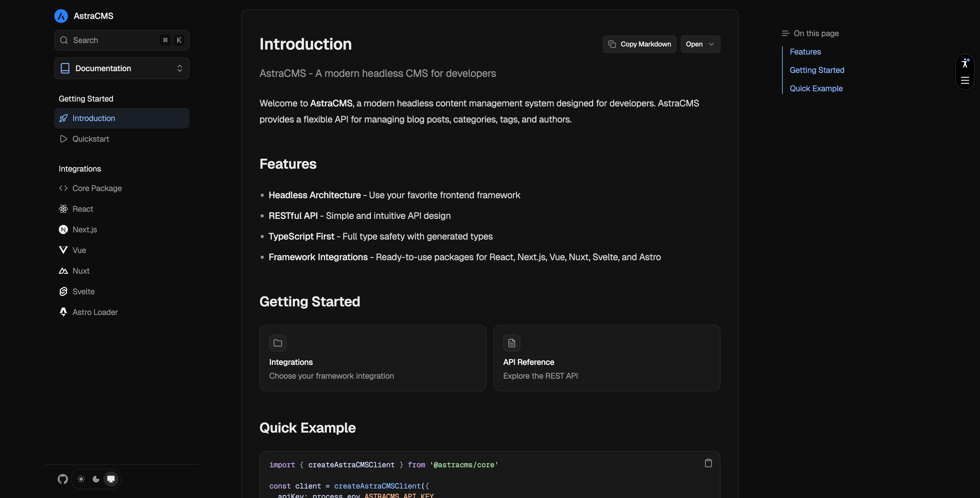Select Quickstart in the sidebar
The height and width of the screenshot is (498, 980).
point(91,139)
